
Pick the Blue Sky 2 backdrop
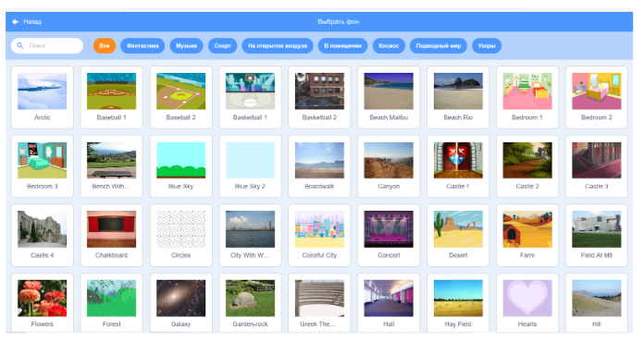click(x=250, y=166)
